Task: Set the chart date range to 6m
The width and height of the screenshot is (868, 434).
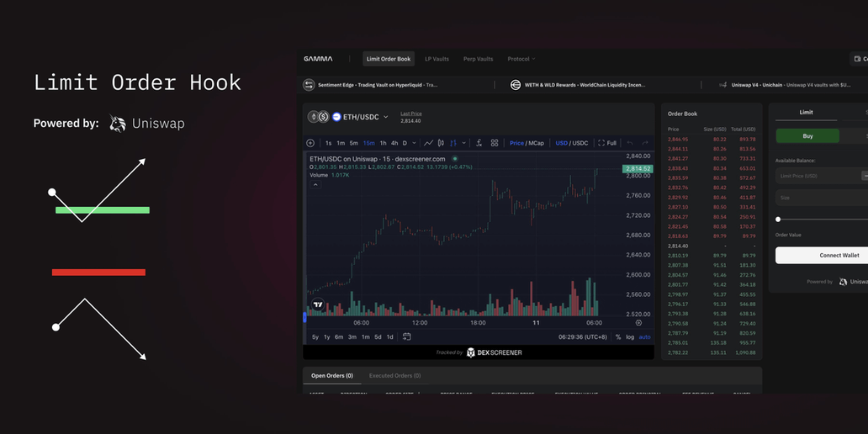Action: (339, 337)
